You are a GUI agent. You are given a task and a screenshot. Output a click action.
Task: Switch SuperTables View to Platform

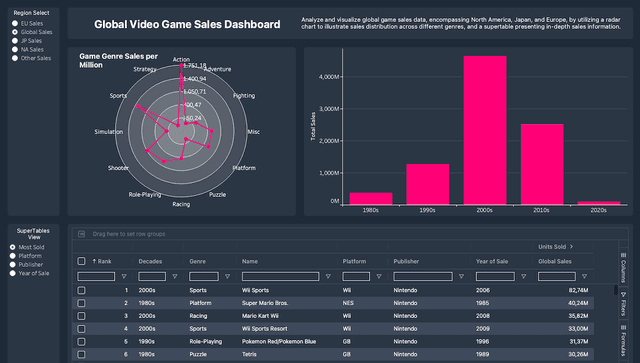[x=13, y=256]
